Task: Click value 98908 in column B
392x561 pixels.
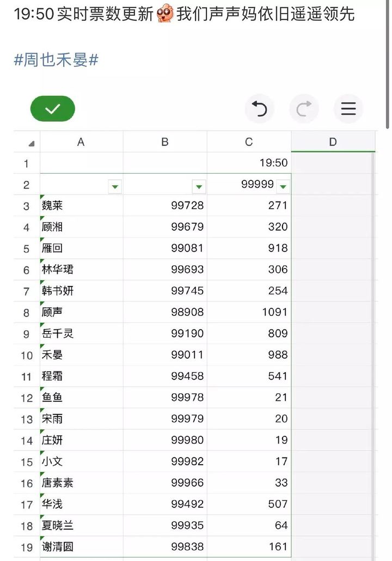Action: pos(187,312)
